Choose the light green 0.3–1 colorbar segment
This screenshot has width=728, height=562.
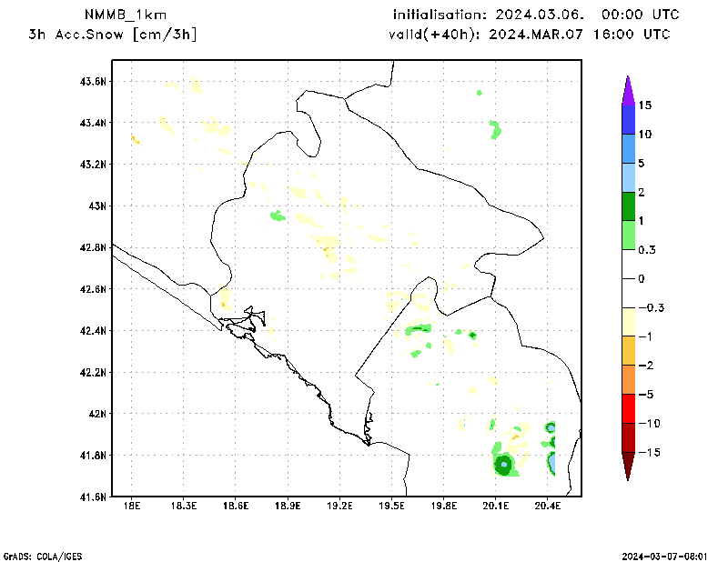[628, 236]
